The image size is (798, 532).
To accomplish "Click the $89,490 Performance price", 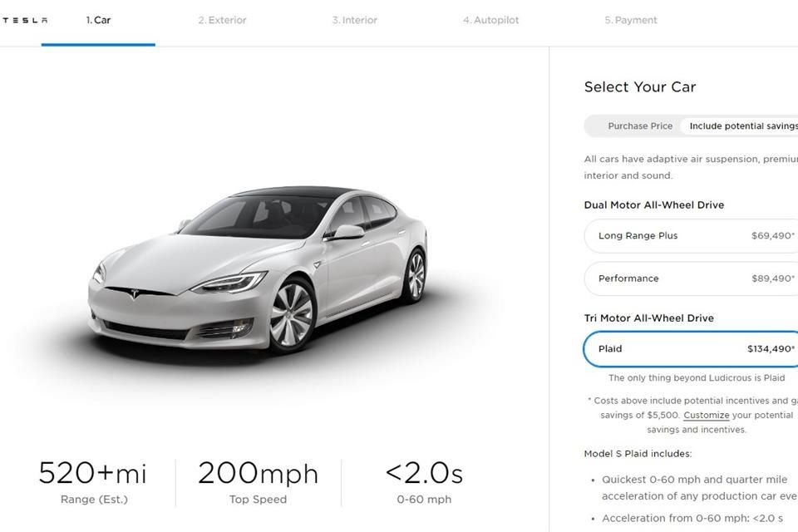I will [x=772, y=278].
